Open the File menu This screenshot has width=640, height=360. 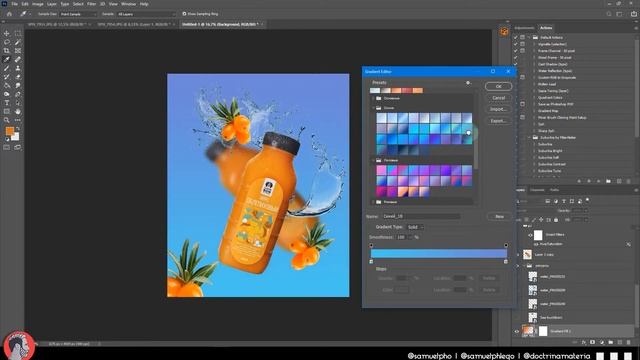(15, 4)
